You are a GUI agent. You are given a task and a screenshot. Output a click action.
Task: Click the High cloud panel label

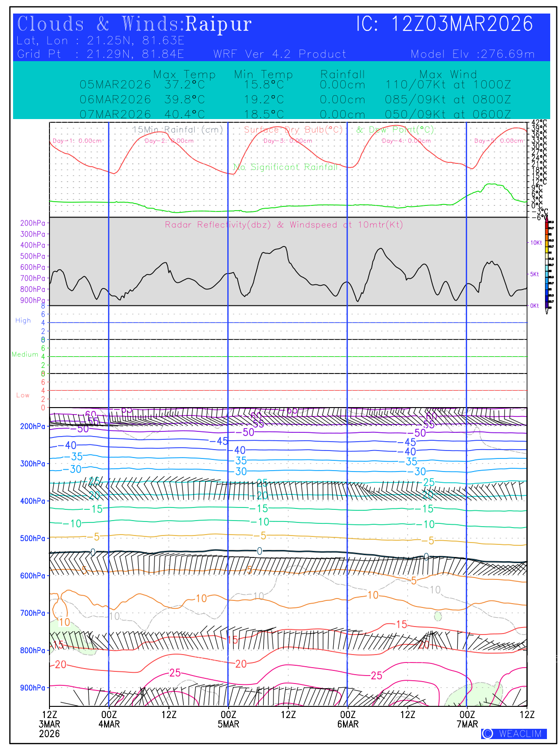coord(23,321)
